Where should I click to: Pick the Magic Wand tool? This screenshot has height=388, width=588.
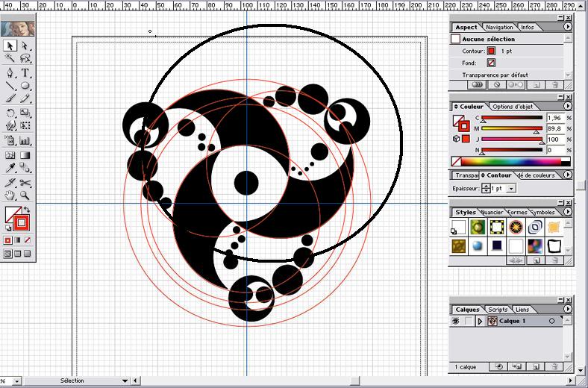10,58
